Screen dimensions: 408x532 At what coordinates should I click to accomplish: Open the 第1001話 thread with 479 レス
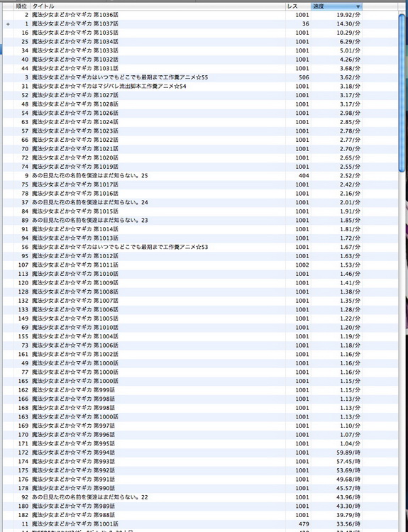point(75,524)
